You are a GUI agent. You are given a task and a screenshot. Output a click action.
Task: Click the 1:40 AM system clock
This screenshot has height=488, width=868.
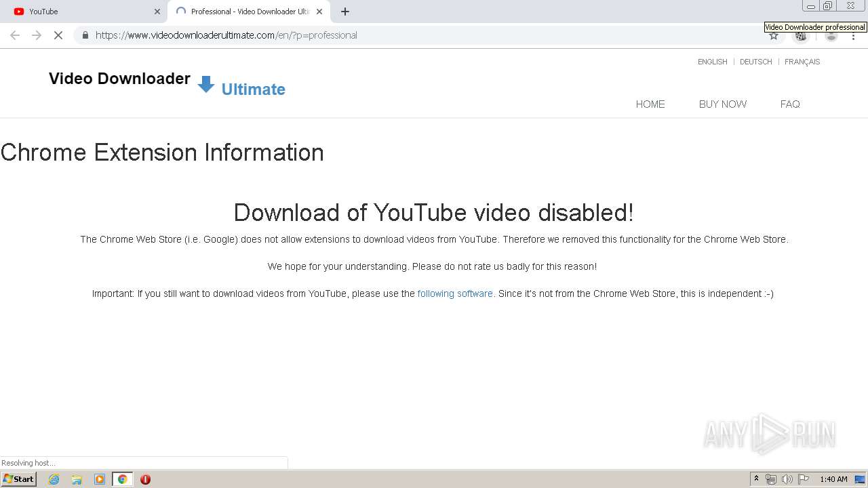(x=833, y=479)
